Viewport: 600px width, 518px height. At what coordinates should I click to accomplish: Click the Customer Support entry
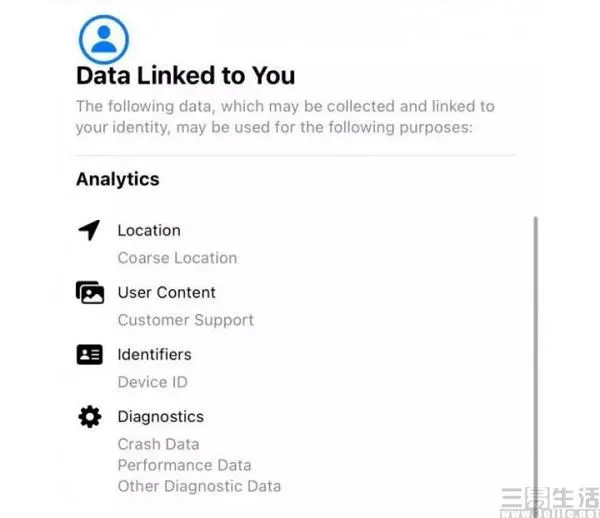click(x=185, y=320)
